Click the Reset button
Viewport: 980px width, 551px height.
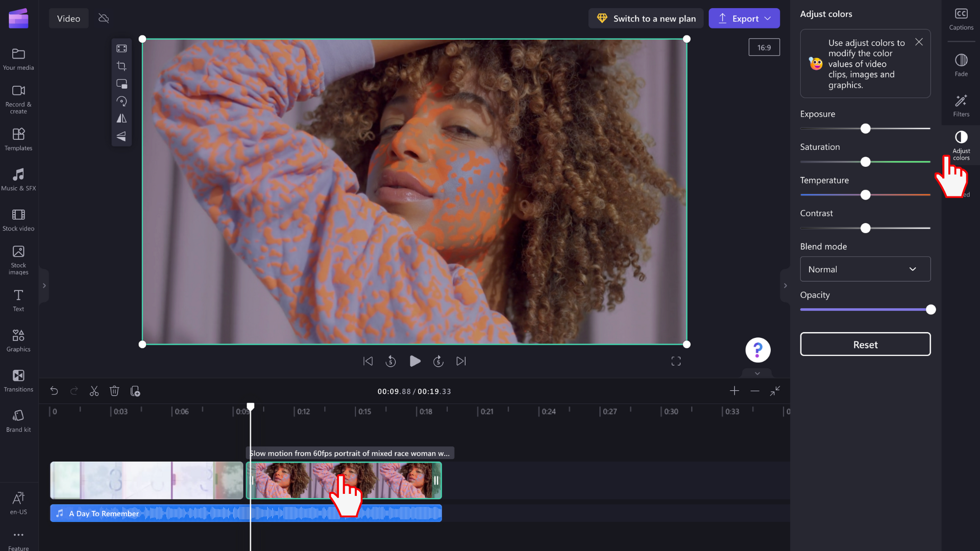click(866, 344)
